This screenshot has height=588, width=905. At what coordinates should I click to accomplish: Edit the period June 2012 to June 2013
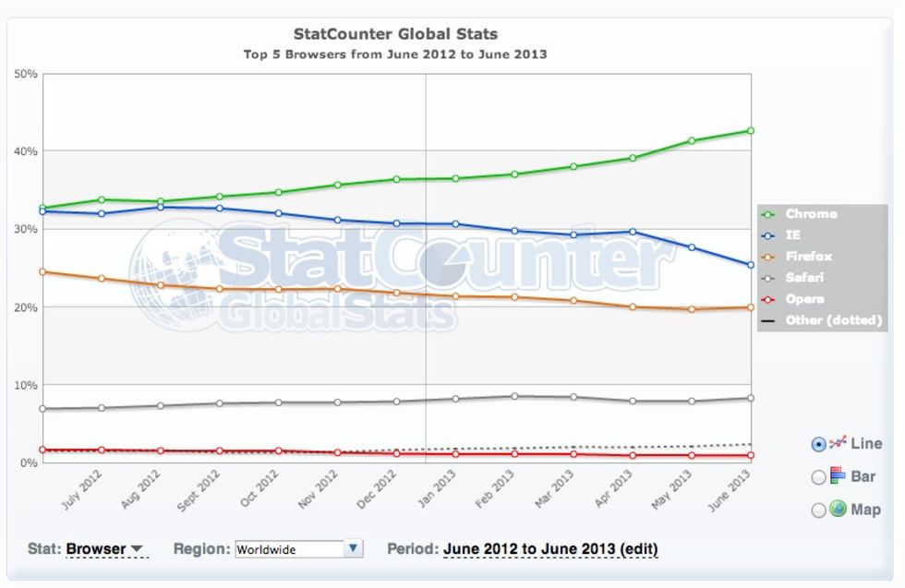(550, 549)
